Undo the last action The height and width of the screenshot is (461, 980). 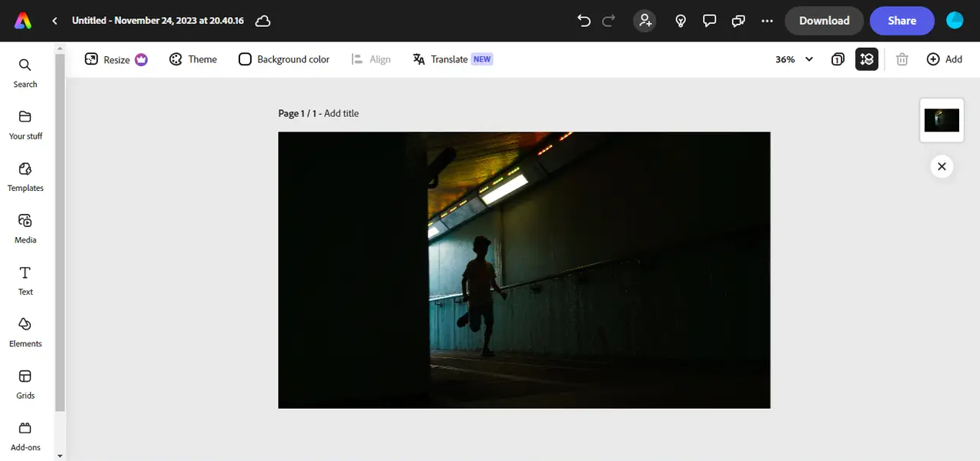coord(584,21)
